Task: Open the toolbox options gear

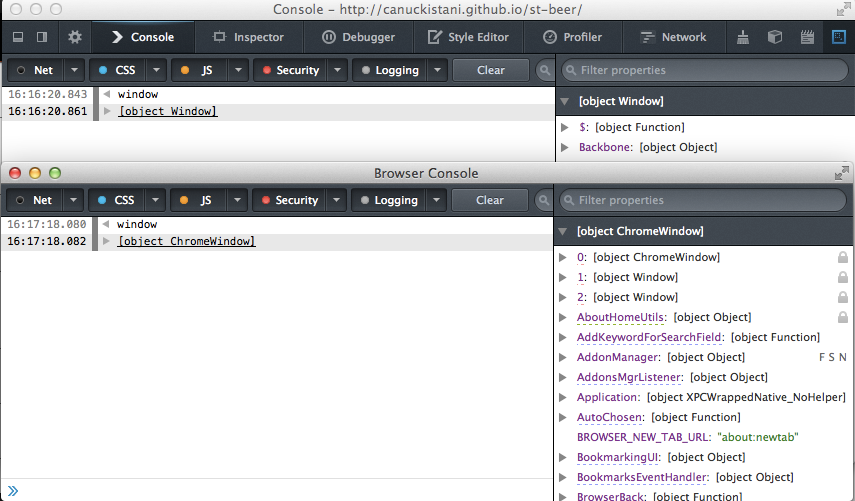Action: (x=74, y=37)
